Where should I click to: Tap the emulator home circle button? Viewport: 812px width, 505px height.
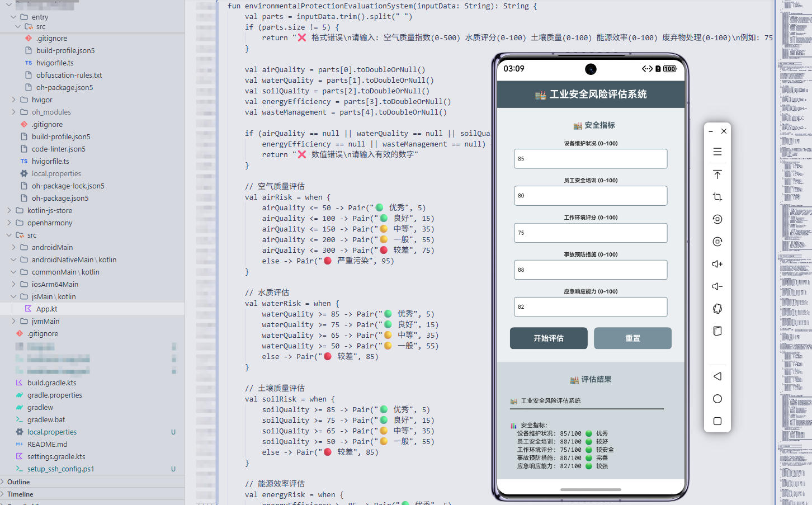[717, 399]
